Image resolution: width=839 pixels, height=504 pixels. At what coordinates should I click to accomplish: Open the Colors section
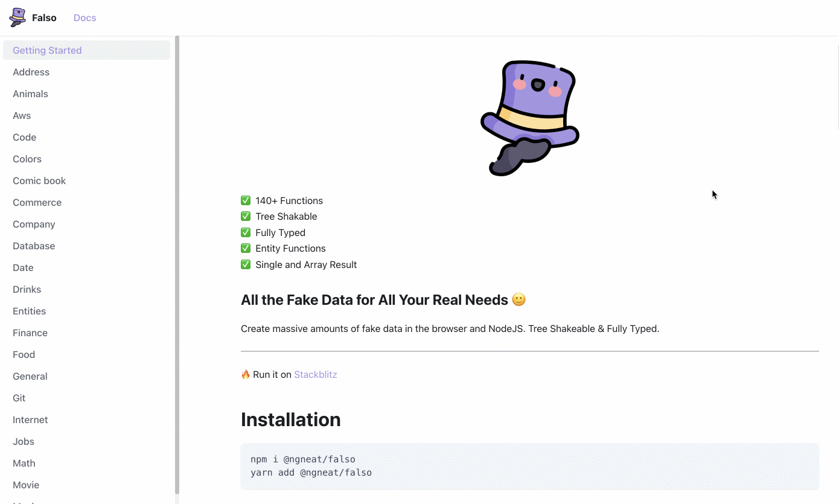[x=86, y=159]
